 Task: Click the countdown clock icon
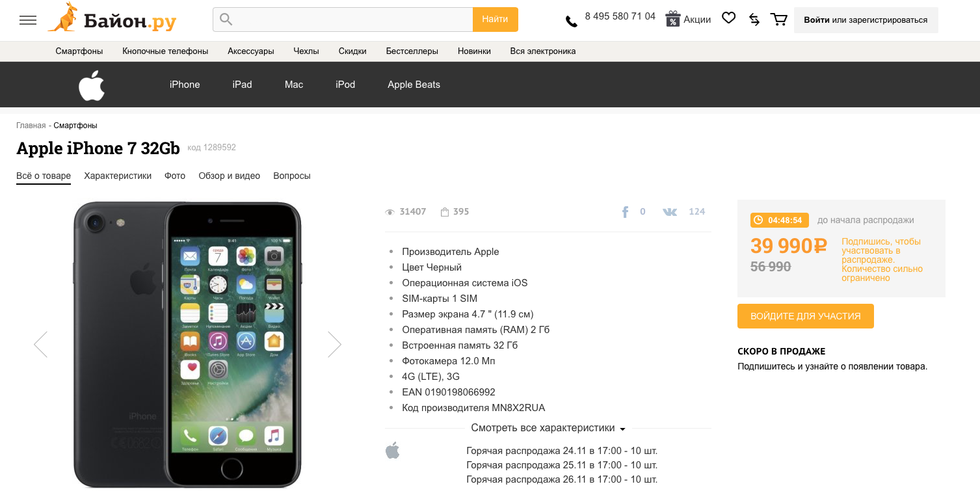[x=758, y=221]
